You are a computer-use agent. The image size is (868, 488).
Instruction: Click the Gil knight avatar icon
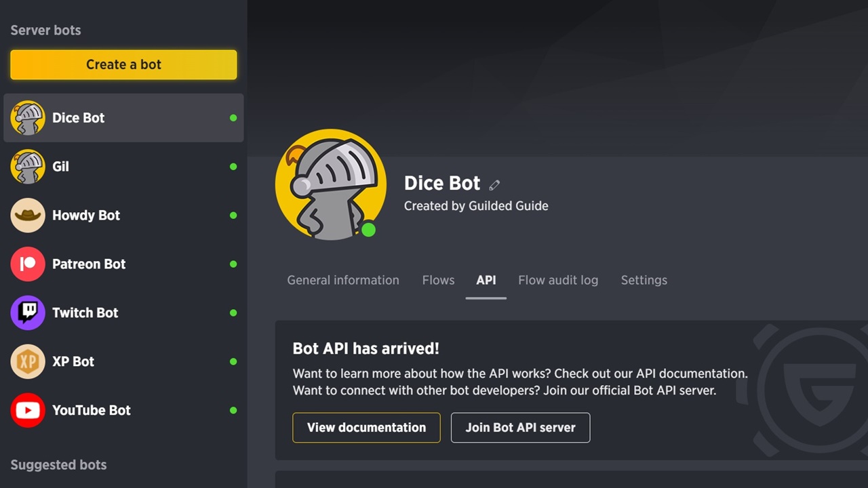pos(28,167)
